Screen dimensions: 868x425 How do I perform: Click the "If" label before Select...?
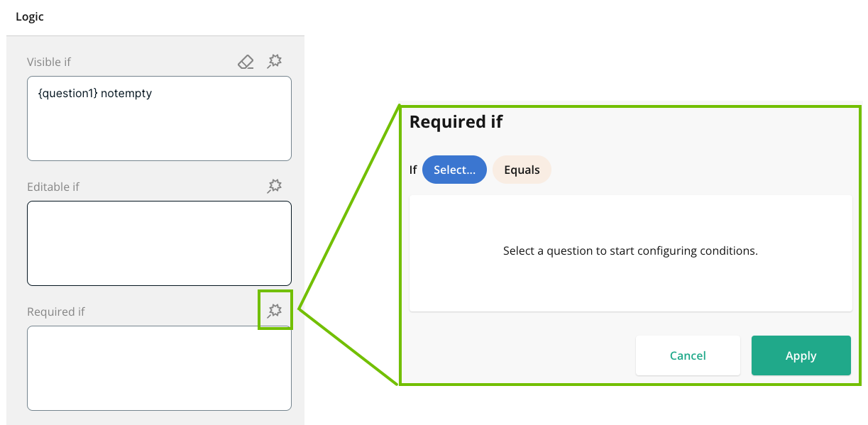click(x=413, y=170)
